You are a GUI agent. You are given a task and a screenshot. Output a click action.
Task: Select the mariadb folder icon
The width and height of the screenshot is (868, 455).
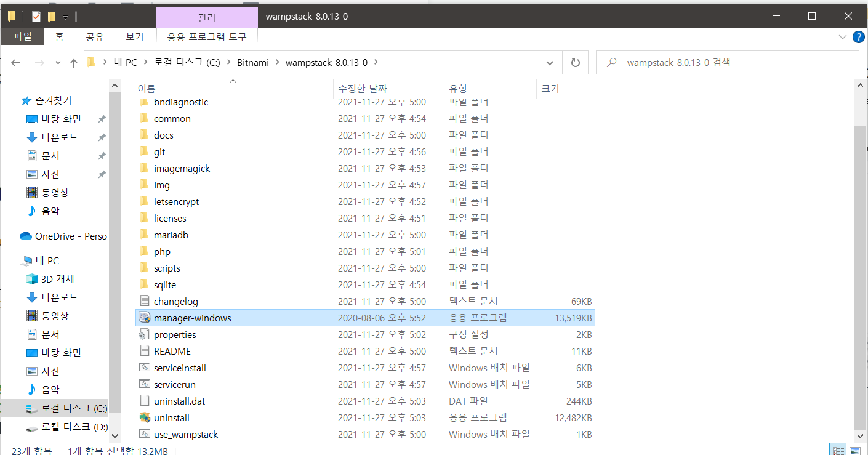pyautogui.click(x=145, y=235)
